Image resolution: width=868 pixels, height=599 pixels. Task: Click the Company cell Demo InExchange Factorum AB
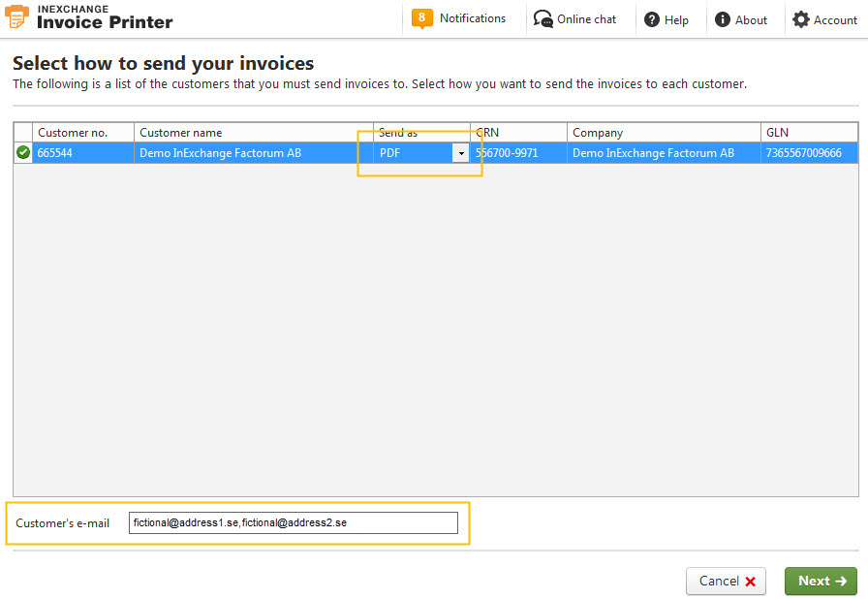click(664, 153)
